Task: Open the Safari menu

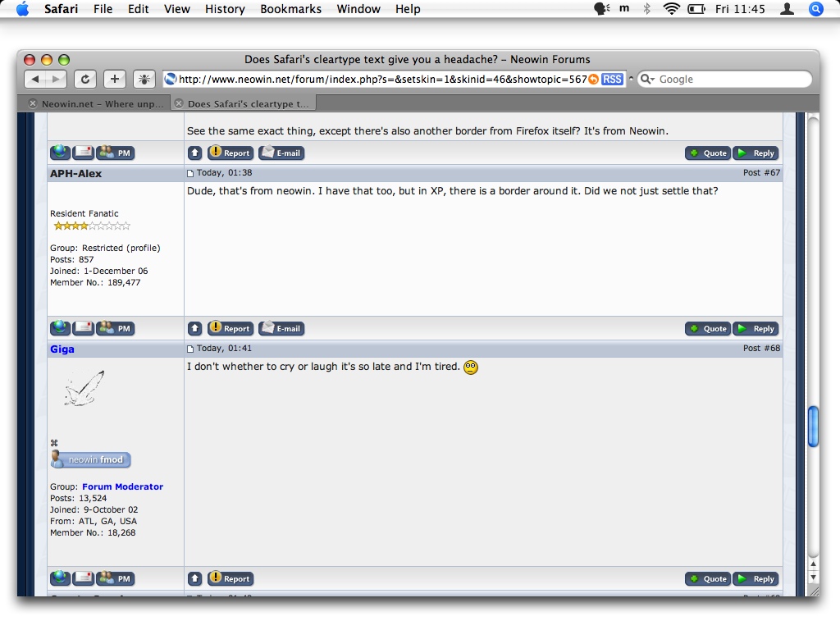Action: click(x=61, y=9)
